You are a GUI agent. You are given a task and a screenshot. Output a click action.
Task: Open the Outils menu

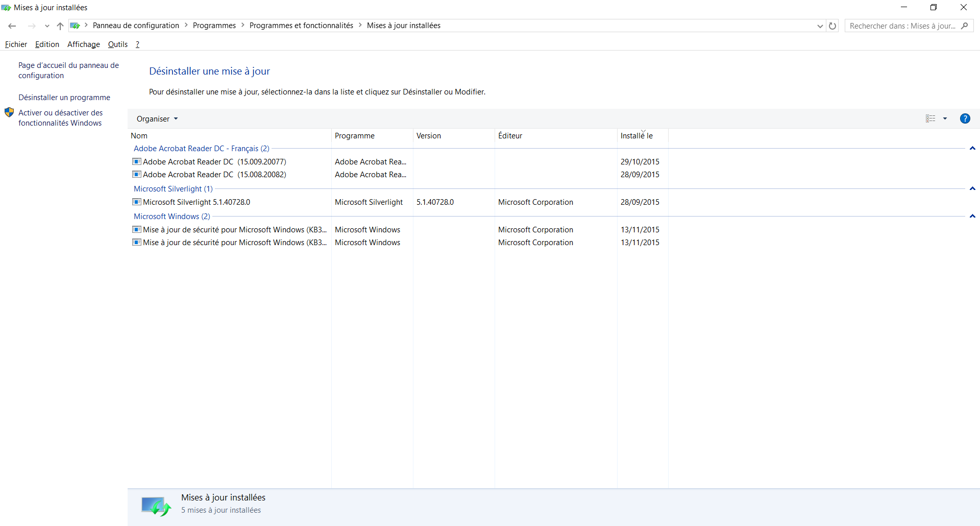118,44
